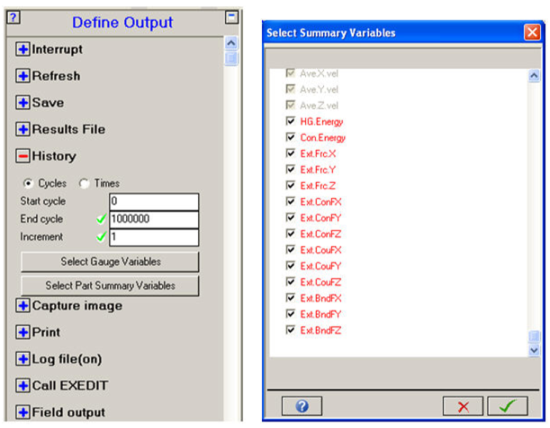Click the scroll up arrow in the variables list

(x=534, y=75)
